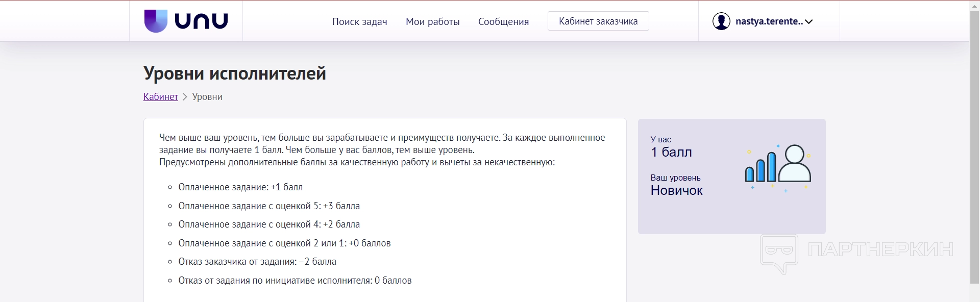Click the Кабинет заказчика button

[598, 21]
